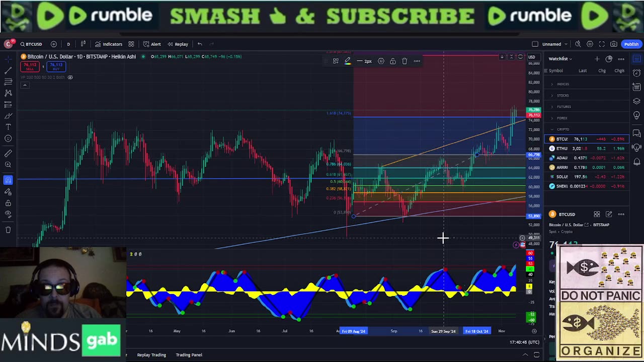644x362 pixels.
Task: Add a symbol to the watchlist
Action: pos(597,59)
